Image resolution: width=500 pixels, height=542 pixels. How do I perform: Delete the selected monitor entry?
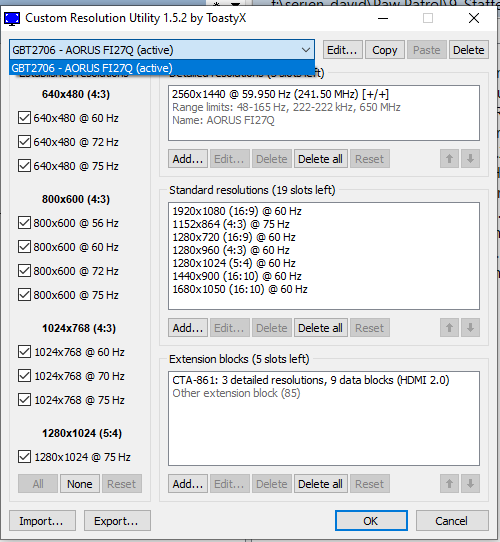coord(469,50)
